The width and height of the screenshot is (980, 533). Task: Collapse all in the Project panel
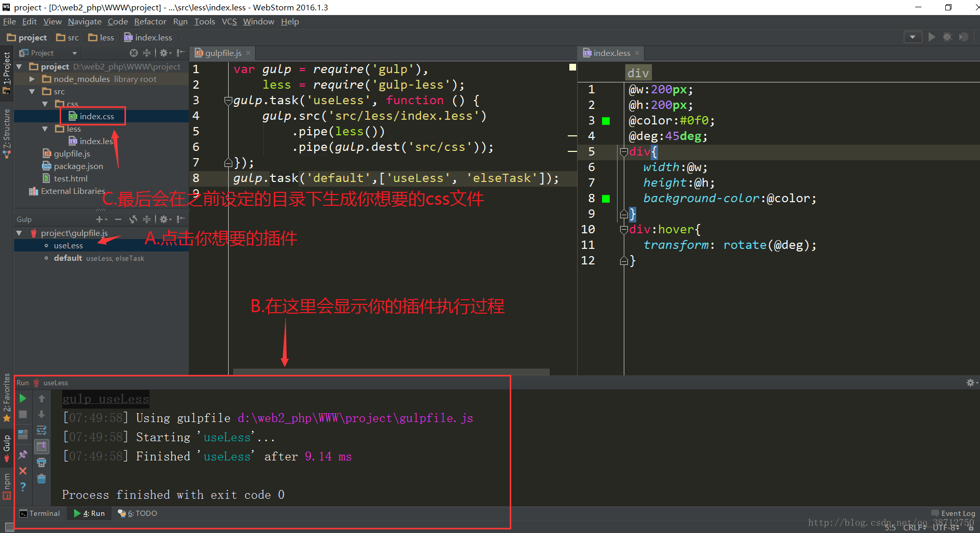(147, 53)
